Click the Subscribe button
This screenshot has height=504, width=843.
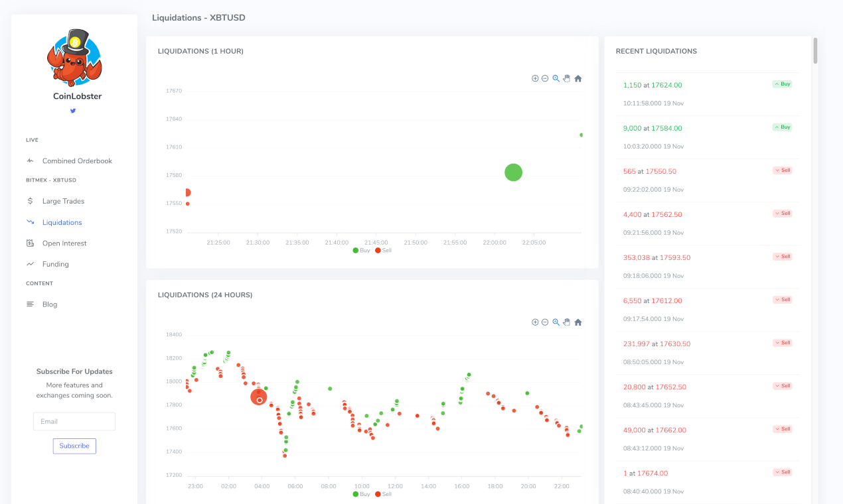[74, 446]
